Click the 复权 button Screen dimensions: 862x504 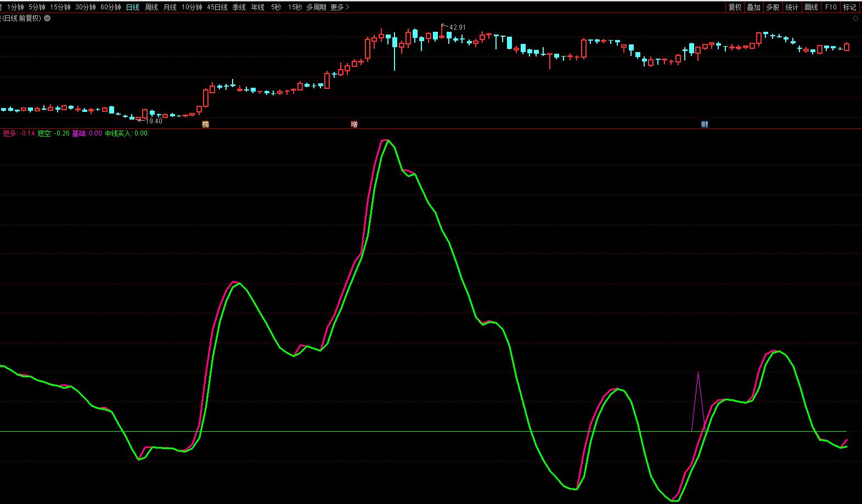click(735, 7)
